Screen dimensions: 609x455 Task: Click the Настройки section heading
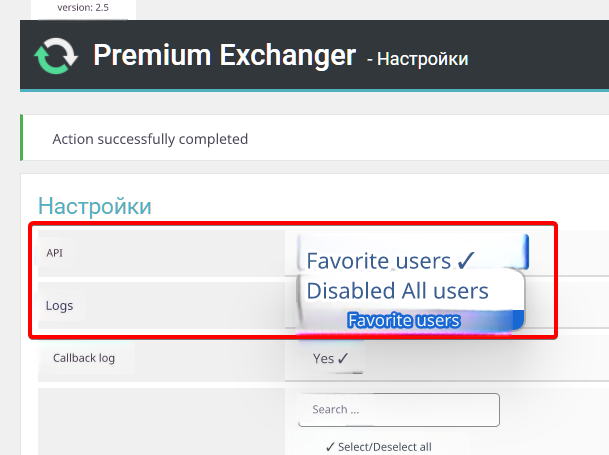tap(94, 206)
